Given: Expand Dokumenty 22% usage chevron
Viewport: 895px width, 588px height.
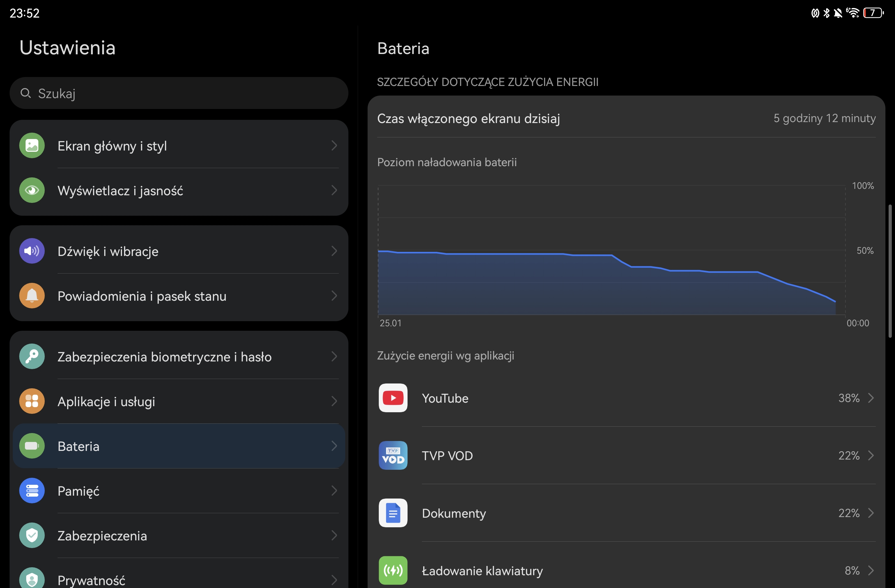Looking at the screenshot, I should click(871, 513).
